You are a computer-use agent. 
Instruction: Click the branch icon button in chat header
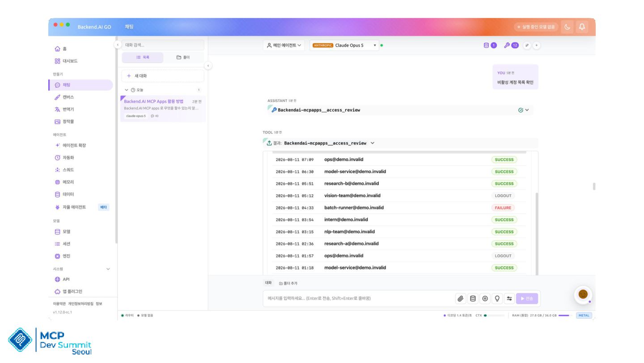[527, 45]
